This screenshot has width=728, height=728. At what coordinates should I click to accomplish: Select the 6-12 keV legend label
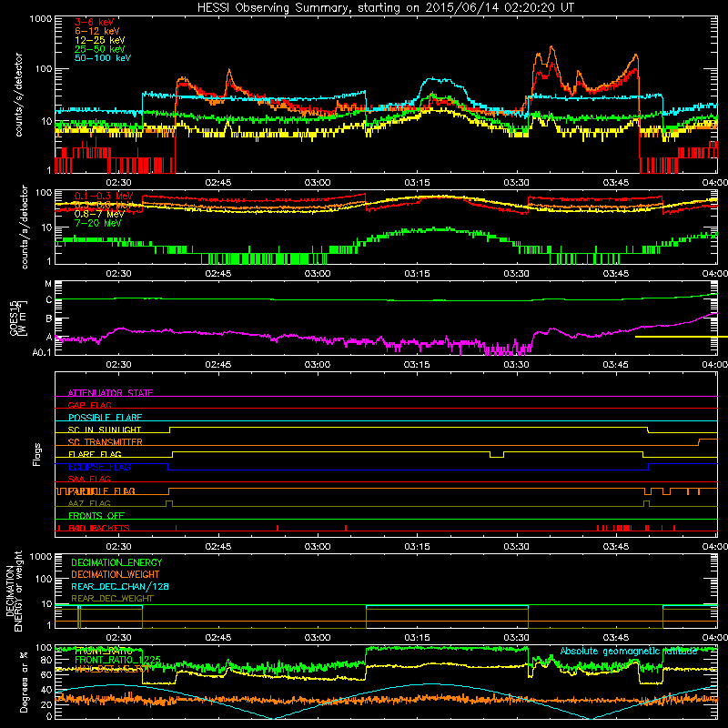coord(97,31)
